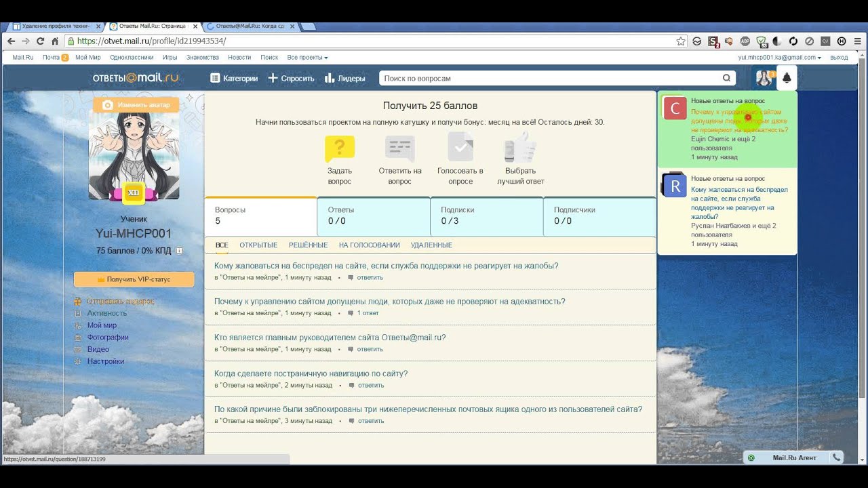Reload the page with the refresh icon
The width and height of the screenshot is (868, 488).
pyautogui.click(x=41, y=41)
